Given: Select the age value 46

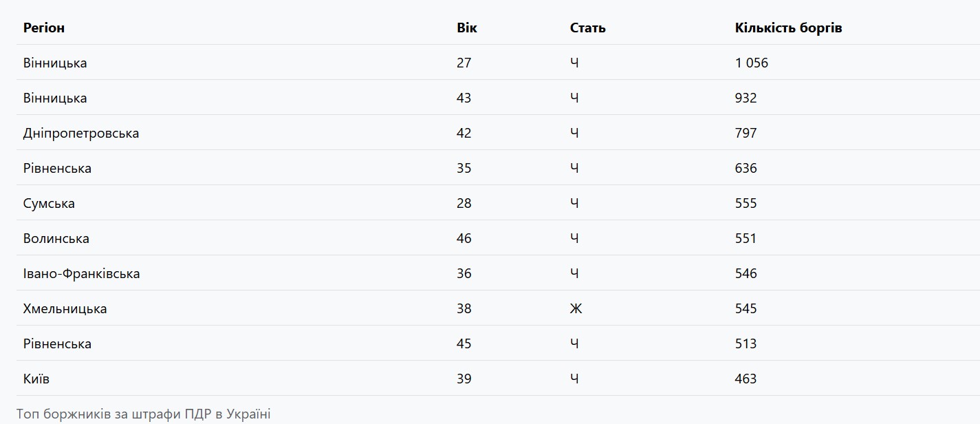Looking at the screenshot, I should (464, 238).
